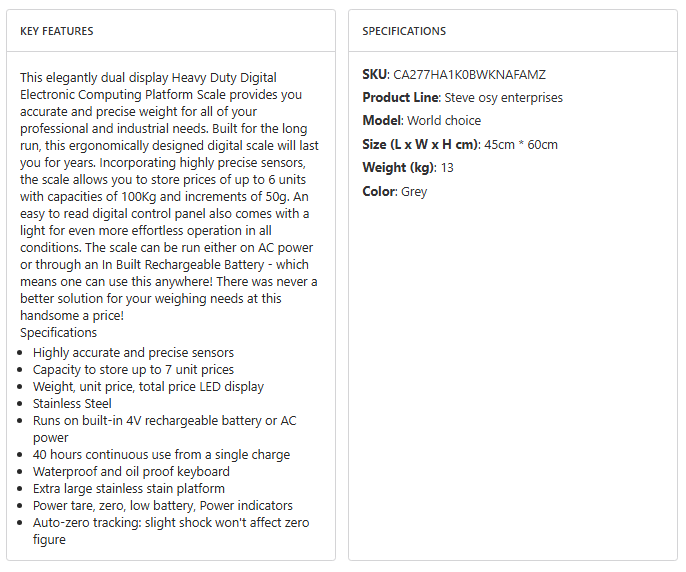Click the SPECIFICATIONS panel heading
The image size is (686, 572).
coord(404,31)
